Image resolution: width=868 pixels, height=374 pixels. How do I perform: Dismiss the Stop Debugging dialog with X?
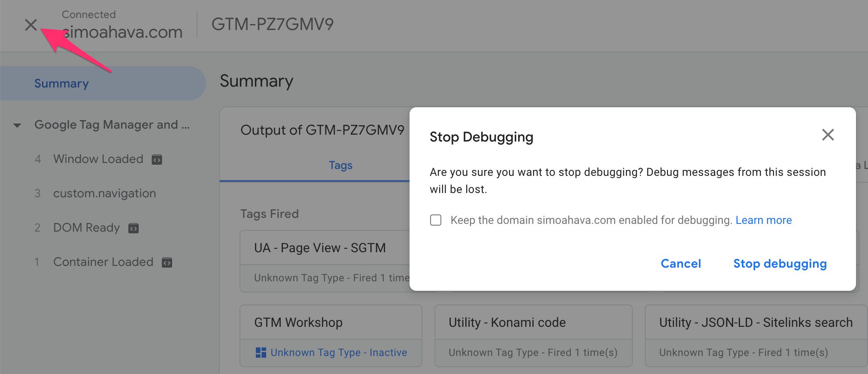point(828,135)
